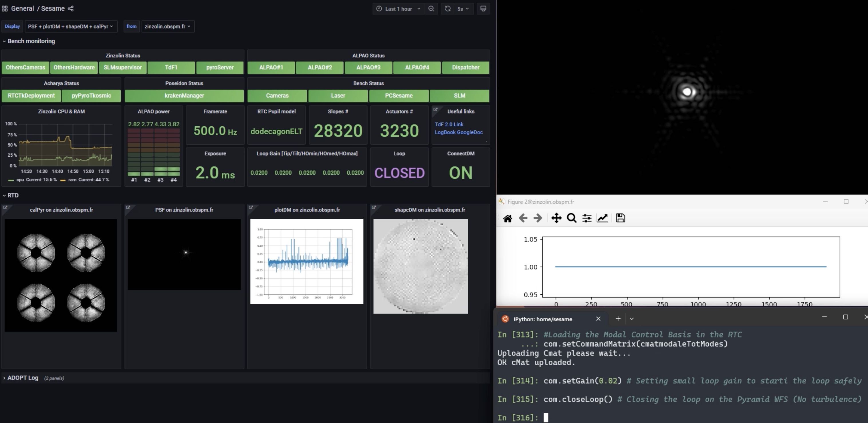Select the Pan tool in Figure 2 toolbar

coord(556,218)
